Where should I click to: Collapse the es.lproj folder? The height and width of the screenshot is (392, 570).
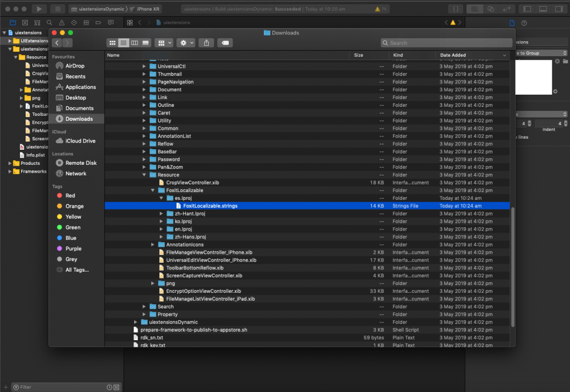pos(161,198)
